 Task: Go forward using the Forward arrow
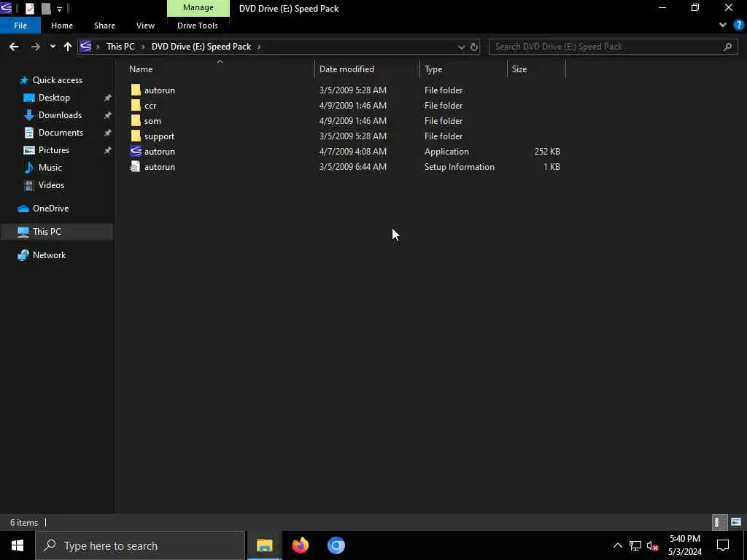tap(35, 47)
